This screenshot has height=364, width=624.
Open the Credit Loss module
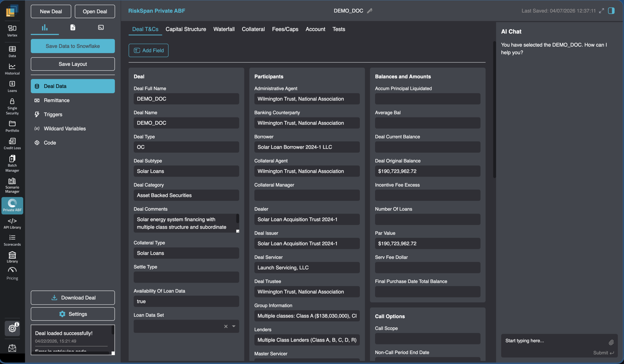12,144
